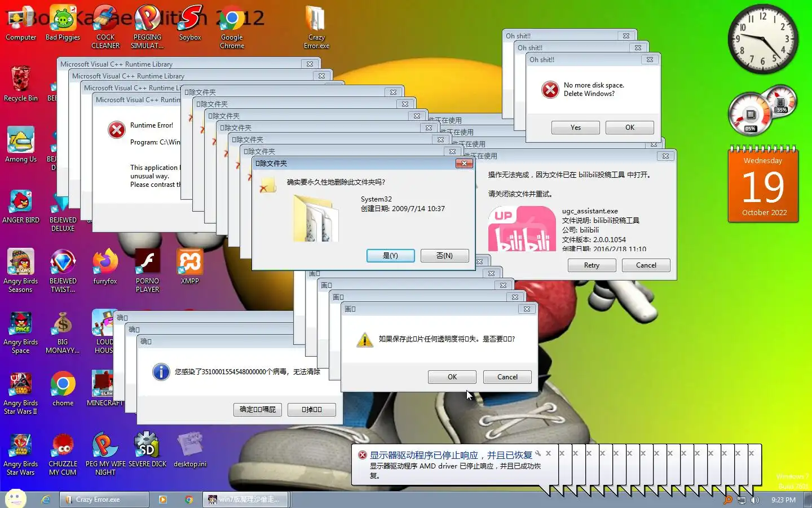Image resolution: width=812 pixels, height=508 pixels.
Task: Open the BEJEWED TWIST desktop icon
Action: click(63, 271)
